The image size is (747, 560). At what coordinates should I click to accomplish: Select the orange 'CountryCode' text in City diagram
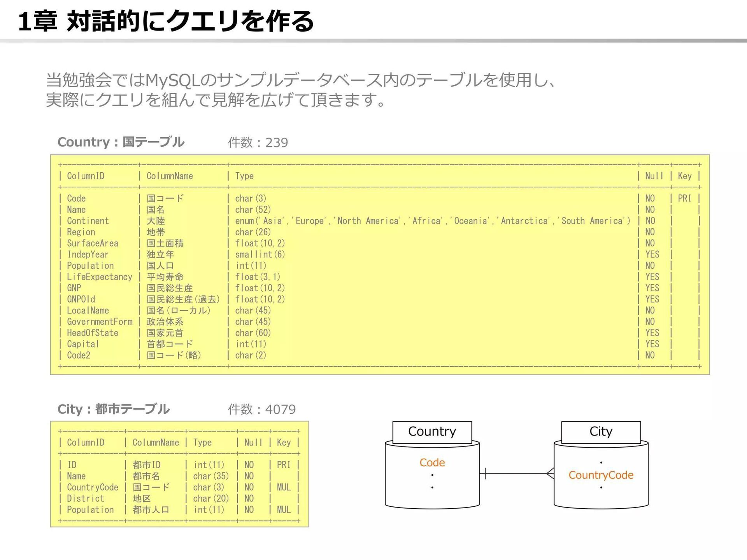(x=601, y=475)
